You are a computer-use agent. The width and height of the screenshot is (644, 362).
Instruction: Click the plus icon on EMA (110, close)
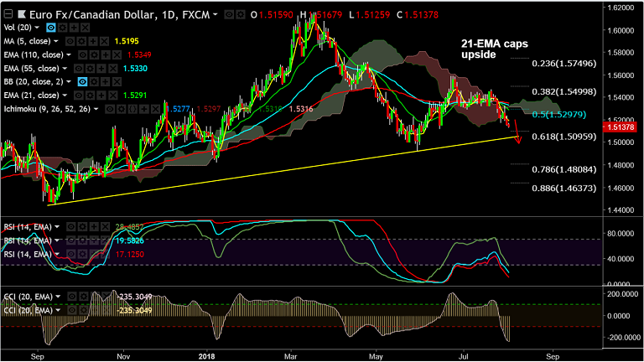click(x=106, y=54)
